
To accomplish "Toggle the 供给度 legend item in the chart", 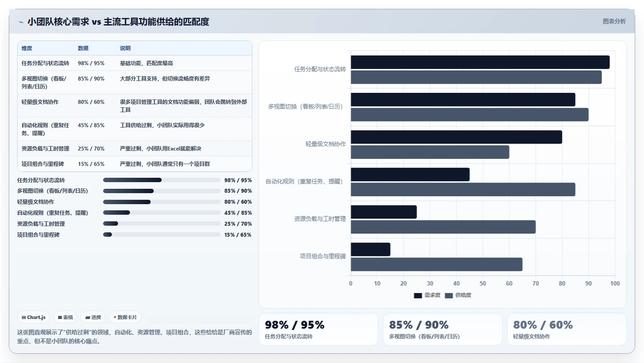I will (x=458, y=295).
